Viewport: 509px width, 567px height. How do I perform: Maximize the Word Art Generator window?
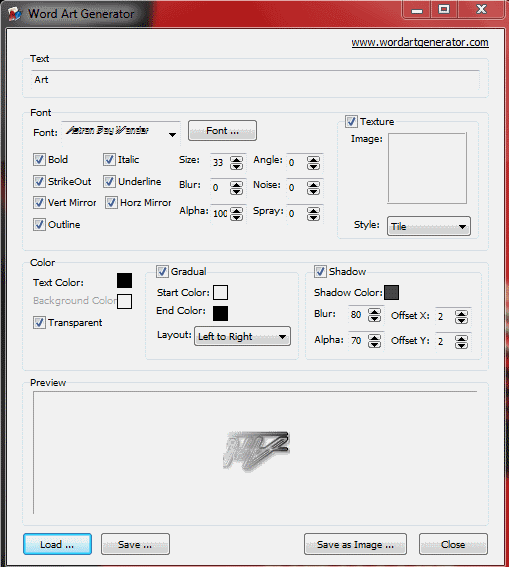pos(444,9)
